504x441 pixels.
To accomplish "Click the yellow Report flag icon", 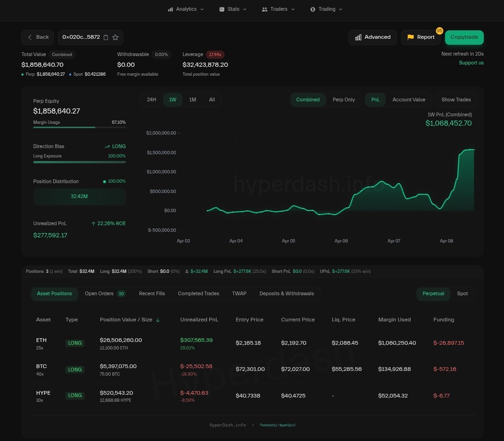I will pyautogui.click(x=411, y=37).
